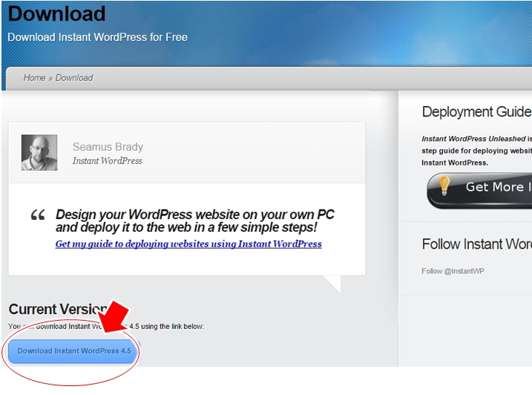
Task: Click the Instant WordPress italic author subtitle
Action: 107,160
